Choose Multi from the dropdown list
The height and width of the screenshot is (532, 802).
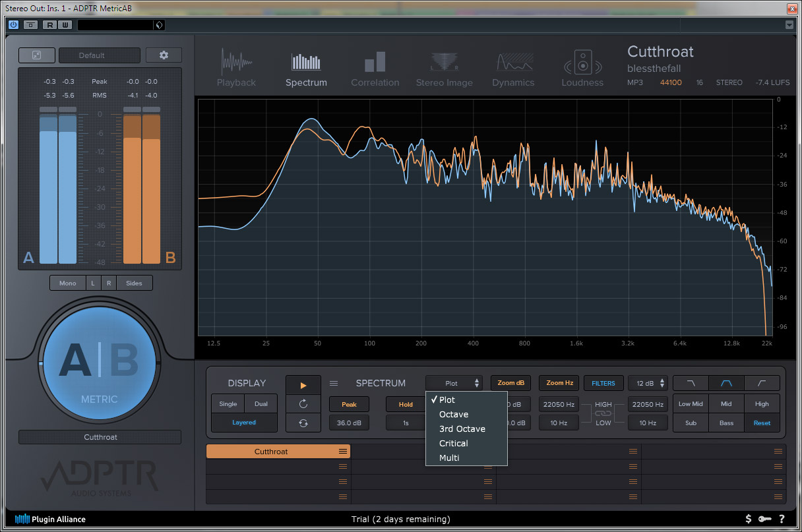click(x=466, y=458)
